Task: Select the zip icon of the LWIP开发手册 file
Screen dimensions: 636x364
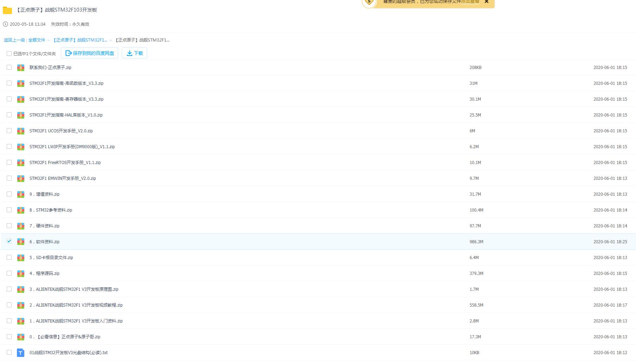Action: pos(21,147)
